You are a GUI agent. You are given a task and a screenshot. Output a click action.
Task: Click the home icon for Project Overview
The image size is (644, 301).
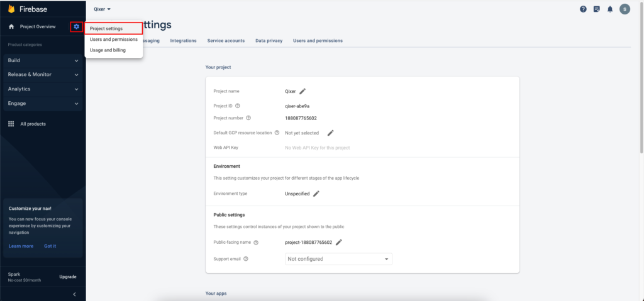coord(11,26)
